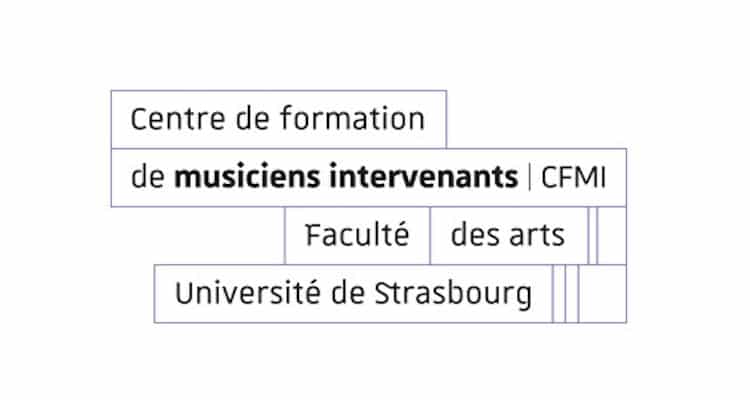This screenshot has width=750, height=400.
Task: Click the empty box ending the Faculté row
Action: coord(611,236)
